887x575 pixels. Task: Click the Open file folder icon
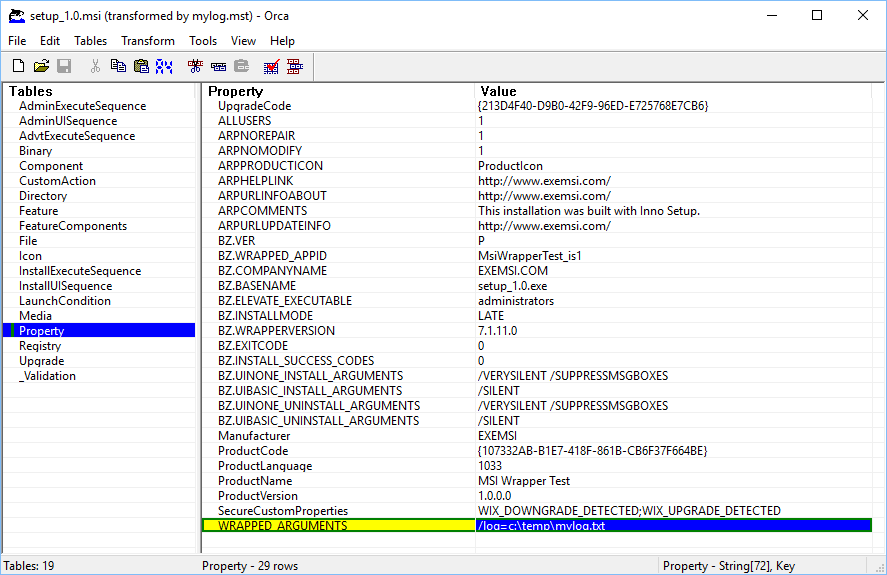tap(41, 66)
